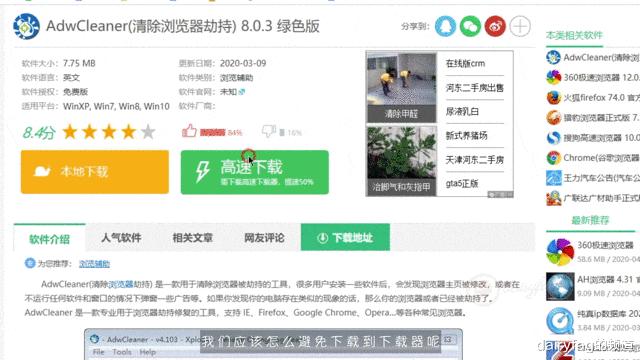This screenshot has width=640, height=360.
Task: Click the fourth rating star
Action: click(x=129, y=132)
